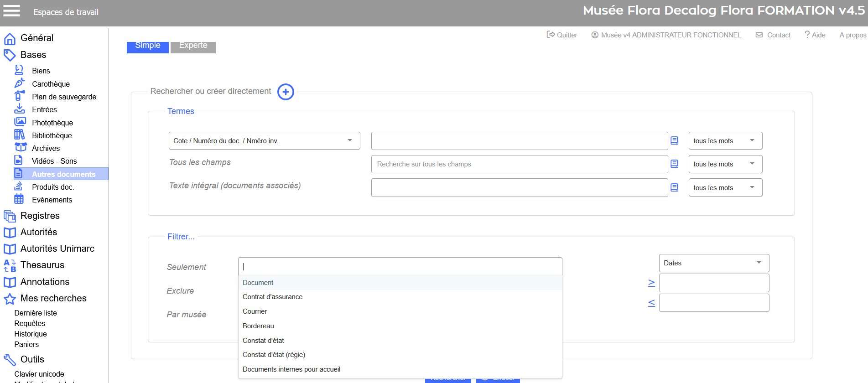Screen dimensions: 868x383
Task: Click the Mes recherches star icon
Action: click(x=10, y=299)
